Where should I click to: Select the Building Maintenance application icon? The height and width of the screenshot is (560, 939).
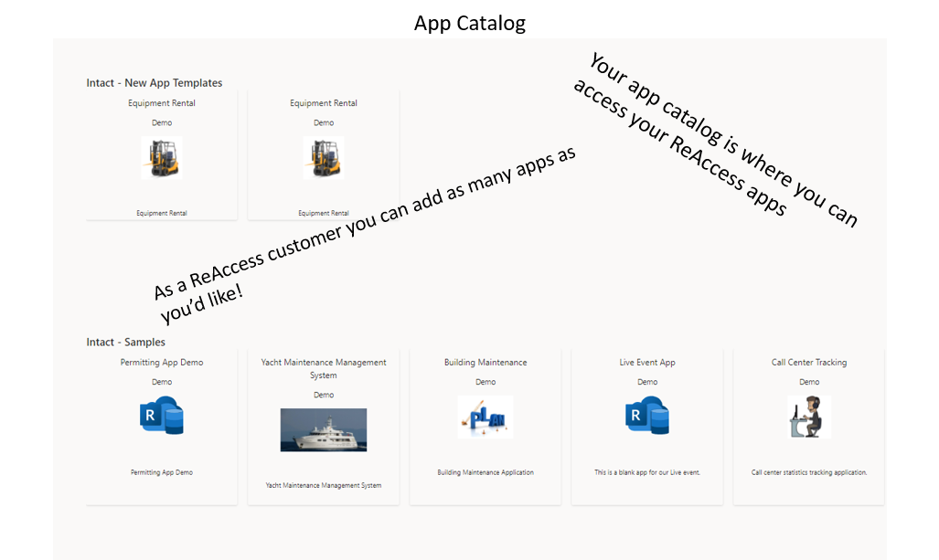pyautogui.click(x=486, y=417)
